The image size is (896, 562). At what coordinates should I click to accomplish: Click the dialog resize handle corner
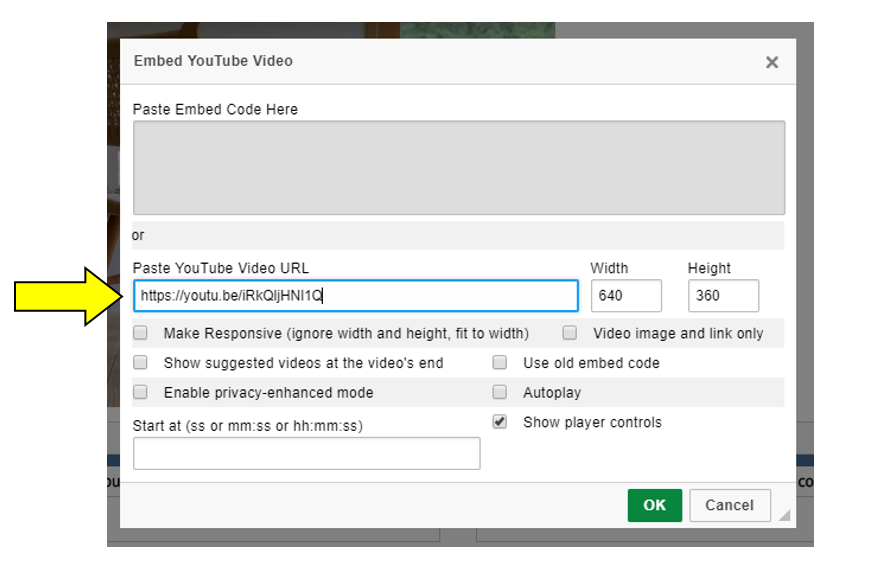tap(785, 516)
